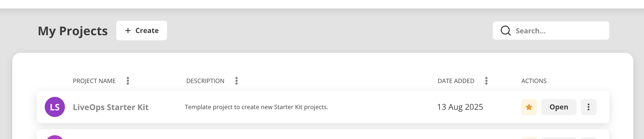Screen dimensions: 644x139
Task: Click the Starter Kit template description text
Action: [256, 107]
